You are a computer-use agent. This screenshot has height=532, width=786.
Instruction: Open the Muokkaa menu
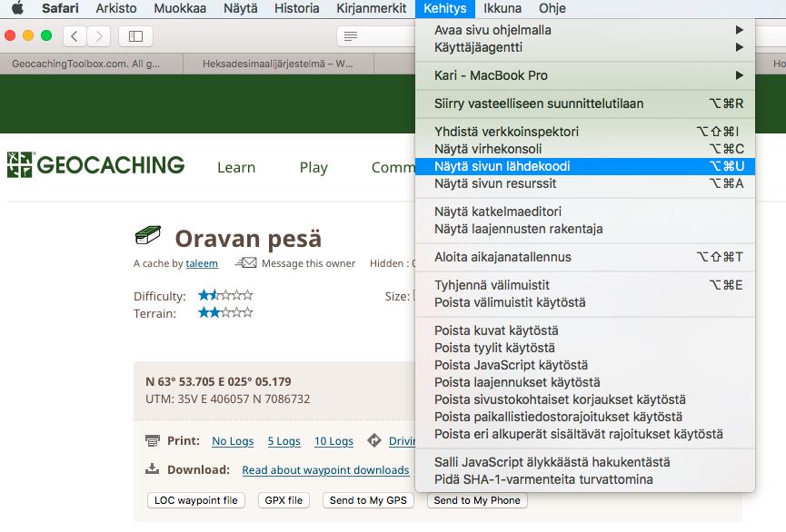tap(180, 8)
